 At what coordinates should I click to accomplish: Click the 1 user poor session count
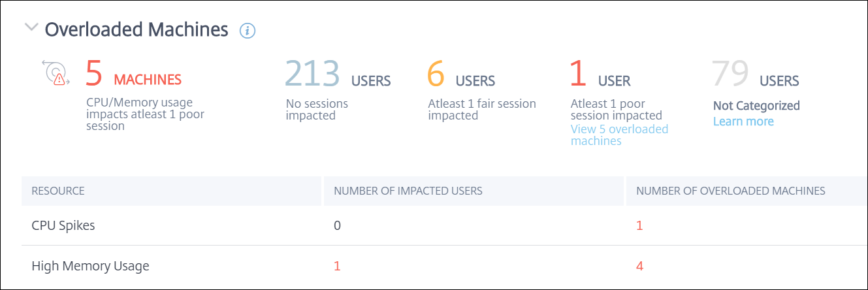pos(578,74)
